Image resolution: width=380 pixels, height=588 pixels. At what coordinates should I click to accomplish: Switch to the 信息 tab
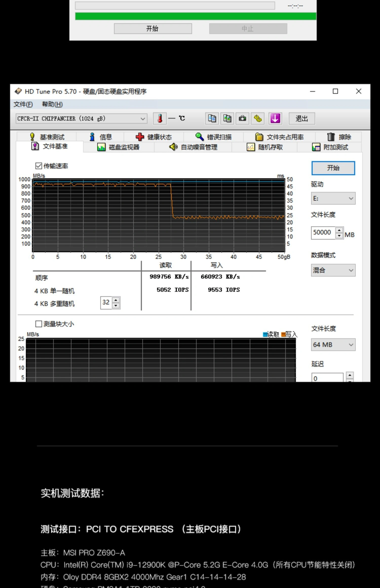[100, 137]
